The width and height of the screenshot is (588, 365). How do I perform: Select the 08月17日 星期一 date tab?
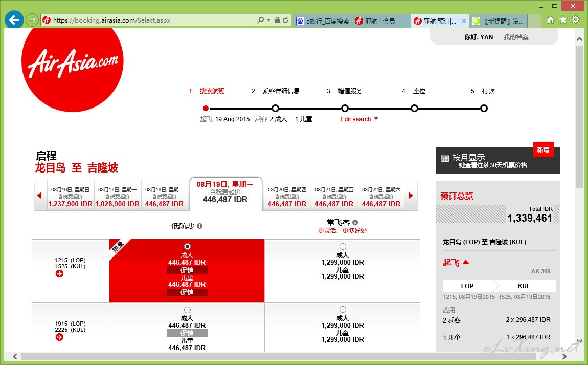(x=118, y=197)
